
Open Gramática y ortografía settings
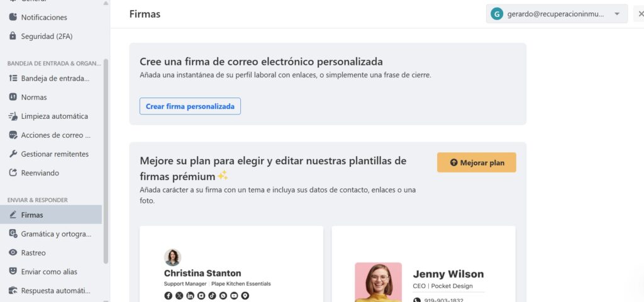tap(55, 233)
